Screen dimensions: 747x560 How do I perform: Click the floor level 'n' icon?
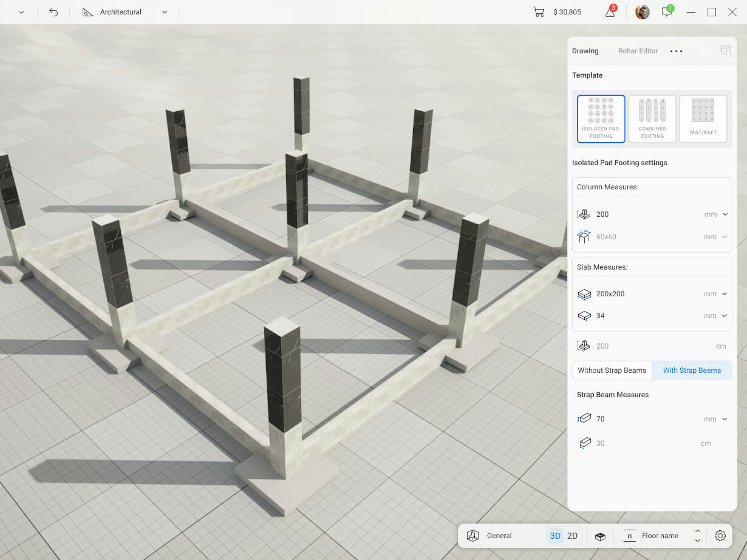point(630,536)
